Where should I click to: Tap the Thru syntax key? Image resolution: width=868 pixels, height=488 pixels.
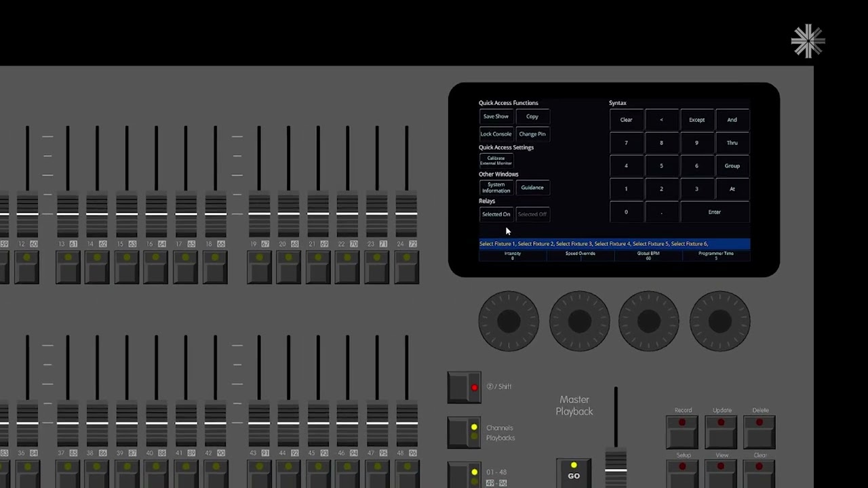(x=732, y=143)
